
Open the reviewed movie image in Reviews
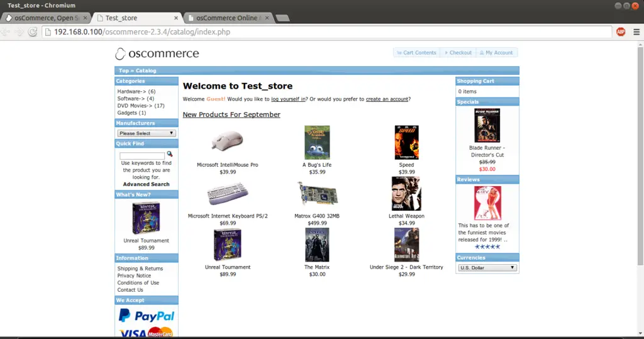(x=487, y=203)
